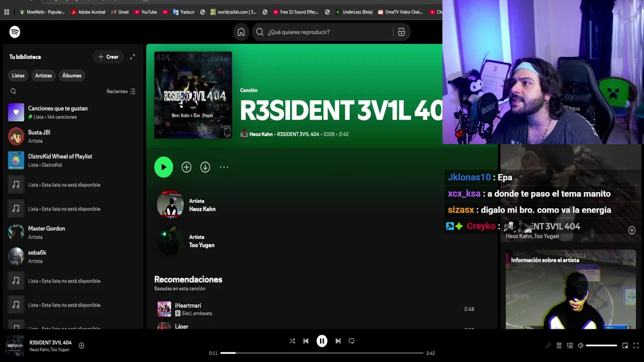Filter library by Listas
This screenshot has width=644, height=362.
pyautogui.click(x=18, y=75)
